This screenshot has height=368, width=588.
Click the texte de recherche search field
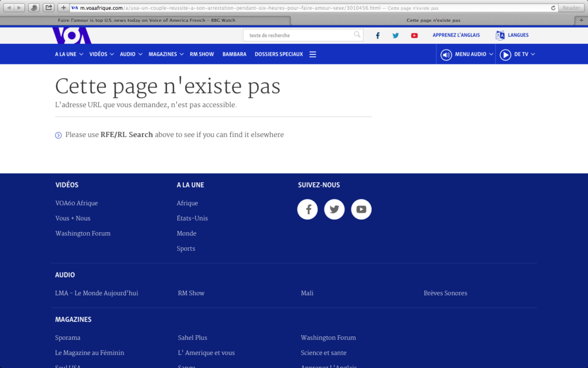coord(299,35)
